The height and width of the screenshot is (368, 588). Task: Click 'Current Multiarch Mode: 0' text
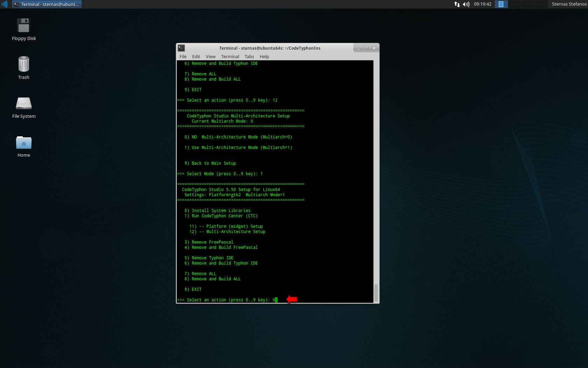coord(222,121)
